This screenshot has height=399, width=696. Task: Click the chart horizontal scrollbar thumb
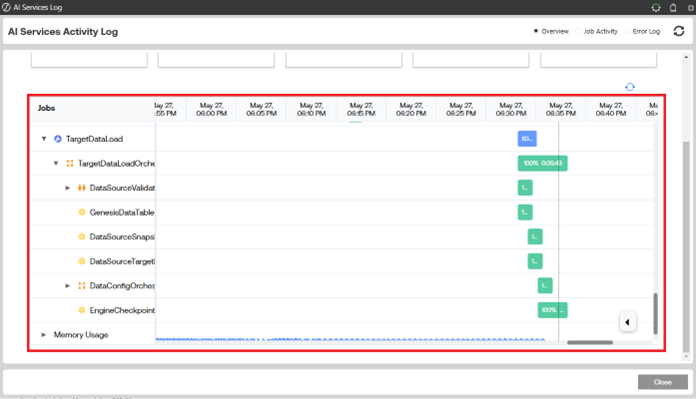coord(590,342)
